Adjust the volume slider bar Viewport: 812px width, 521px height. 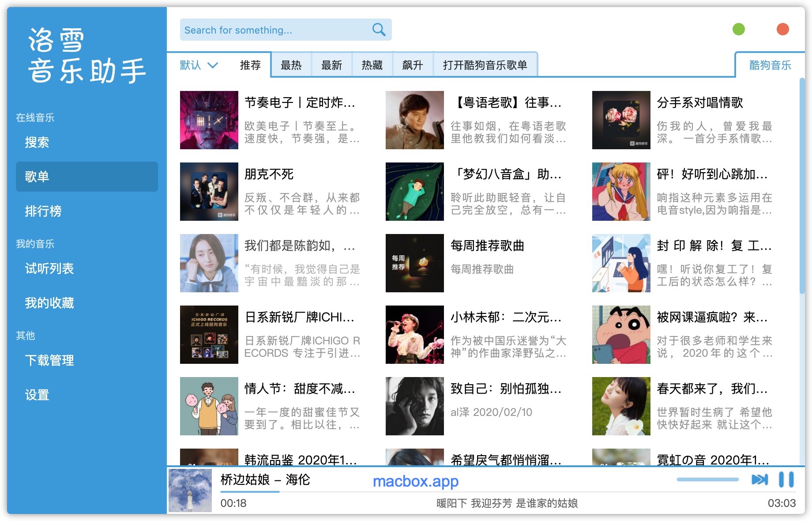(x=707, y=479)
